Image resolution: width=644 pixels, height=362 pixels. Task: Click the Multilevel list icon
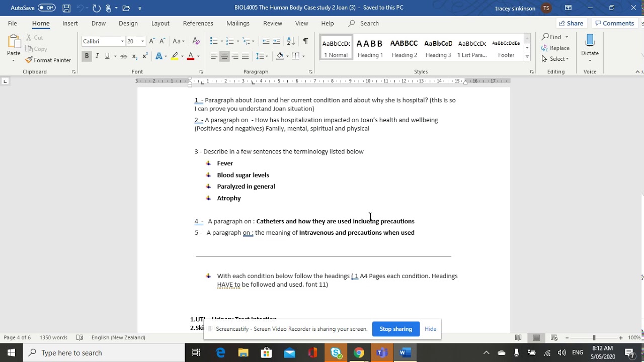pyautogui.click(x=246, y=41)
